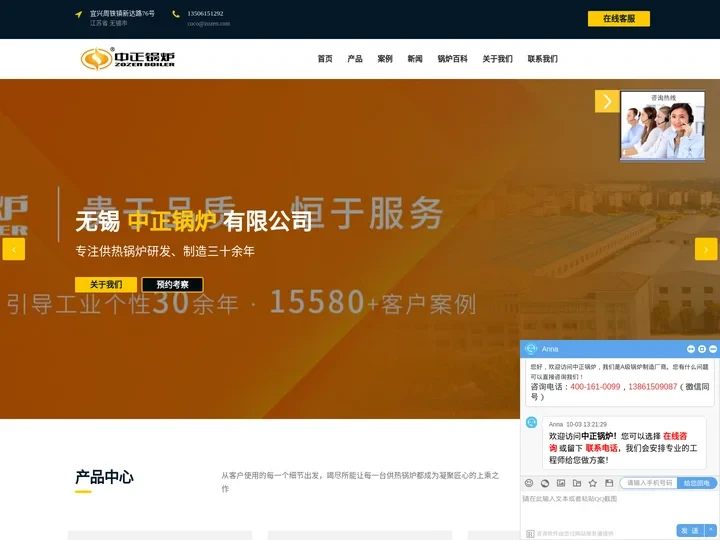The width and height of the screenshot is (720, 540).
Task: Click the 预约考察 banner button
Action: (x=172, y=285)
